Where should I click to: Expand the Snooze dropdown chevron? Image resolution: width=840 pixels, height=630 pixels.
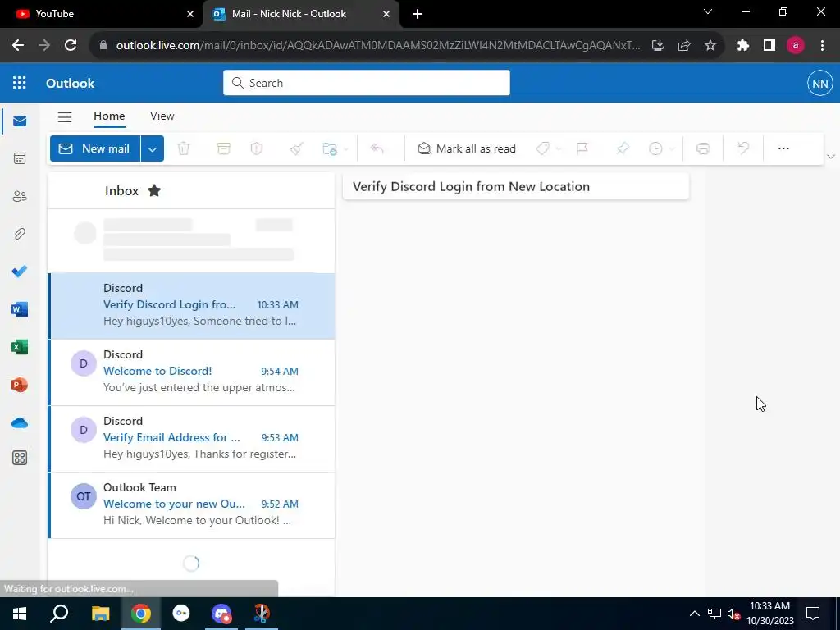tap(673, 149)
